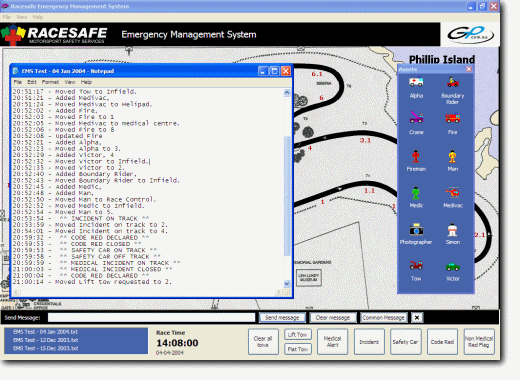Click track marker 6.1 on map
The width and height of the screenshot is (520, 380).
click(317, 74)
